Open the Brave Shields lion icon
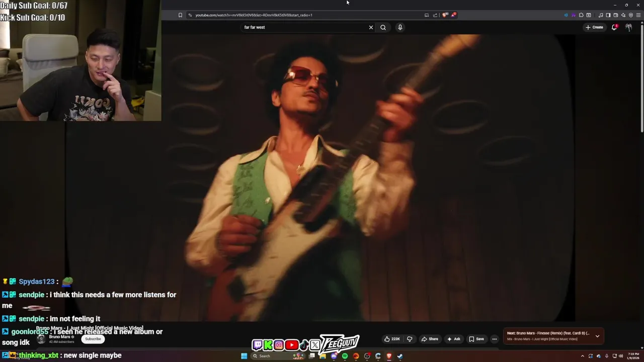The height and width of the screenshot is (362, 644). (x=445, y=15)
